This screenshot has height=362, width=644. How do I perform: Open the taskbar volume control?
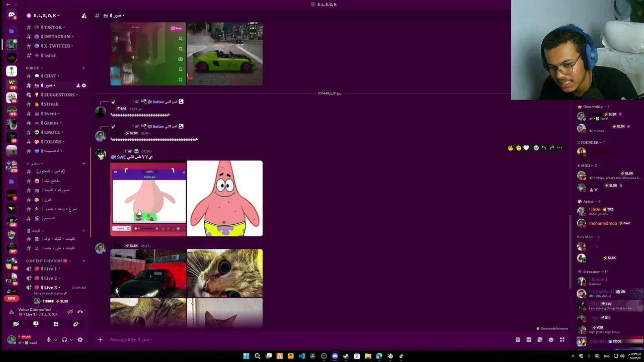click(x=623, y=356)
